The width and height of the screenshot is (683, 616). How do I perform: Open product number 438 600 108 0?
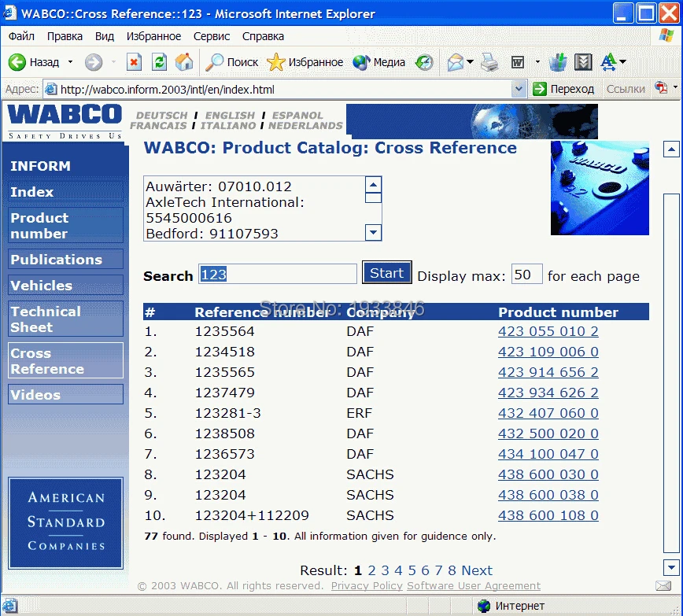548,515
